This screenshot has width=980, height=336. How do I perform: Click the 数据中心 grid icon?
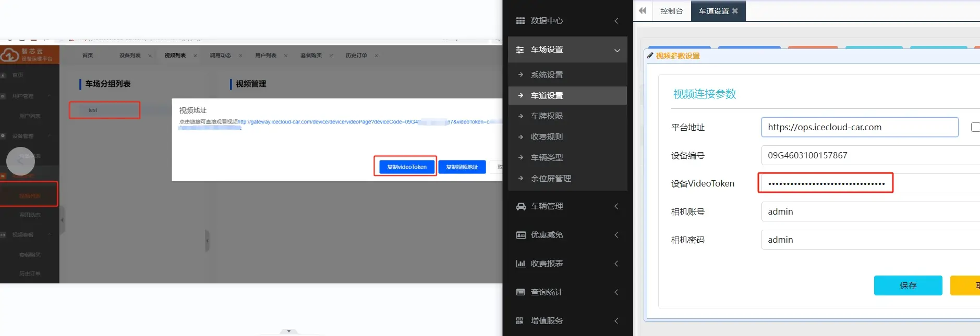pos(520,21)
